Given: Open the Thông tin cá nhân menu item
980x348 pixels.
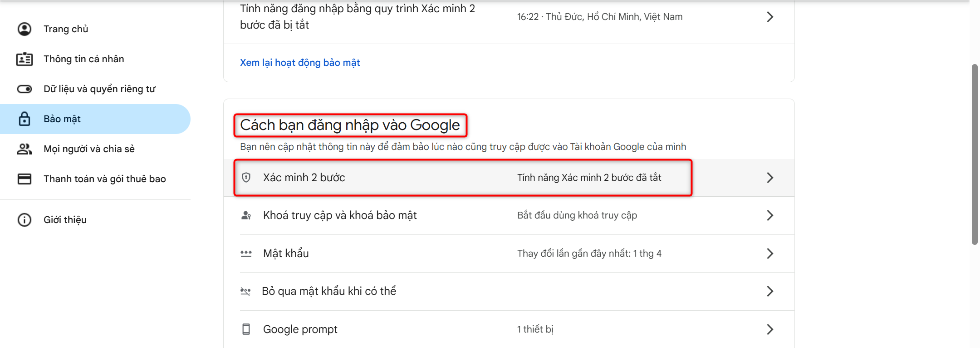Looking at the screenshot, I should pyautogui.click(x=84, y=59).
